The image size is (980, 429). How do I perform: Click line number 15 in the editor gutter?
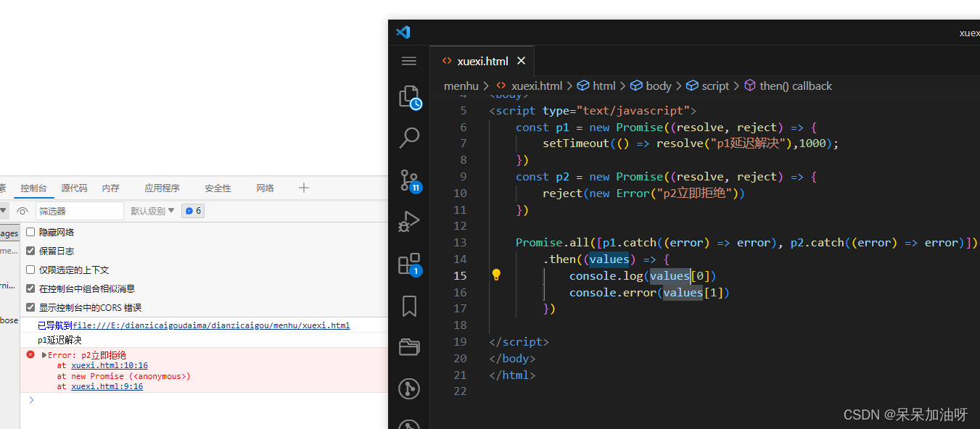[x=460, y=275]
